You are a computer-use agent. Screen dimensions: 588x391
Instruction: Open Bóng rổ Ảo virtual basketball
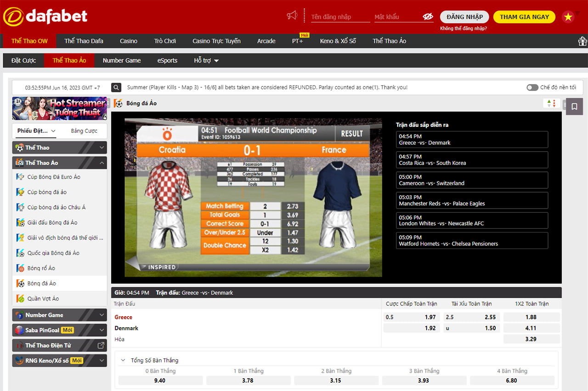click(41, 268)
